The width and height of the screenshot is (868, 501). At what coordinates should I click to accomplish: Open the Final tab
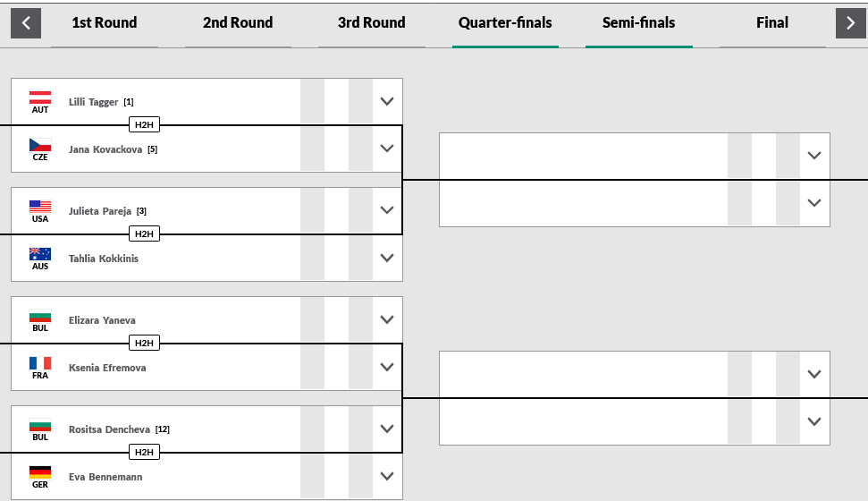(x=772, y=22)
